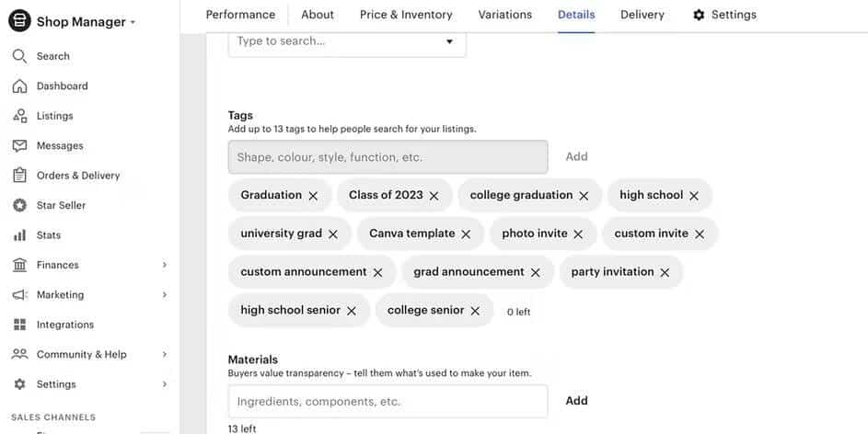Click Add button next to Materials field

[576, 401]
